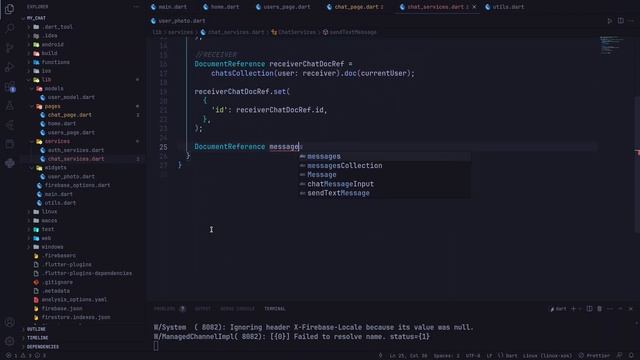
Task: Open Explorer More Actions ellipsis
Action: point(136,7)
